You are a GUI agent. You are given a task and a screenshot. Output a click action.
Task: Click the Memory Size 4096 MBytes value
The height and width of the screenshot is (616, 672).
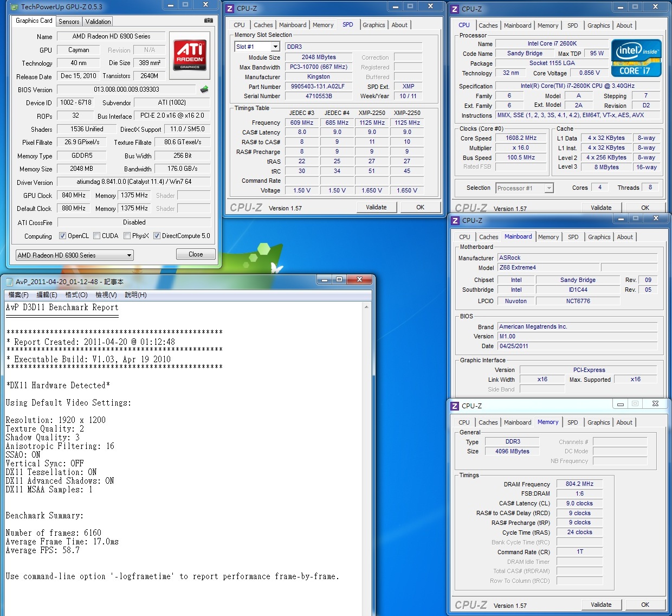pos(512,451)
